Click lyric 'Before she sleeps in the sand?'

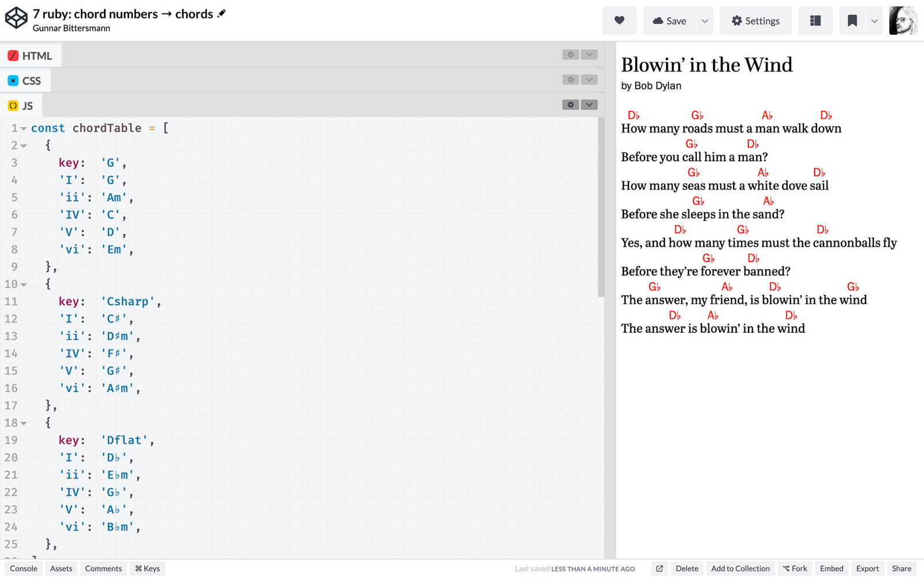click(x=703, y=214)
